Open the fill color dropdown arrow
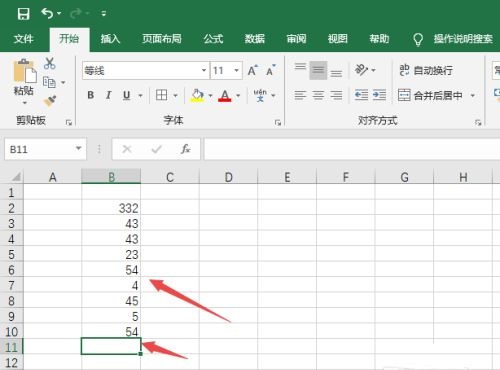 tap(210, 96)
